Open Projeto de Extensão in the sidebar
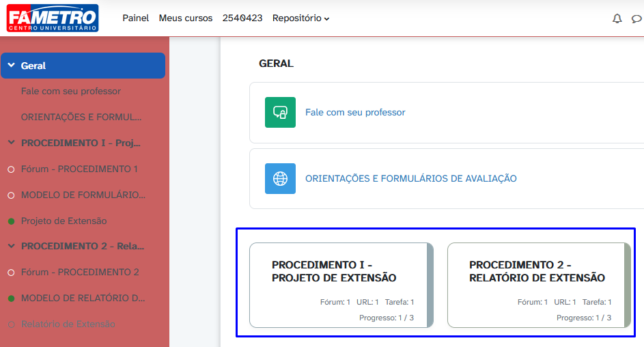Image resolution: width=644 pixels, height=347 pixels. (x=64, y=221)
